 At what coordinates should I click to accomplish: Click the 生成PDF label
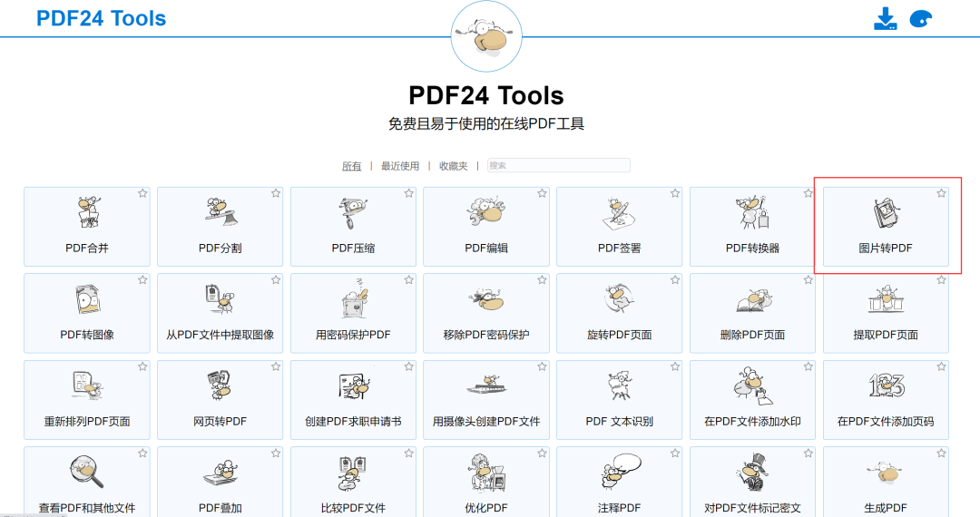pyautogui.click(x=886, y=508)
